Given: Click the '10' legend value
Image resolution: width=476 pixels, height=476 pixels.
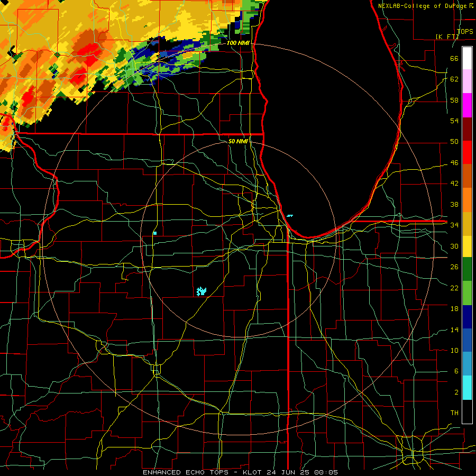Looking at the screenshot, I should pos(454,350).
